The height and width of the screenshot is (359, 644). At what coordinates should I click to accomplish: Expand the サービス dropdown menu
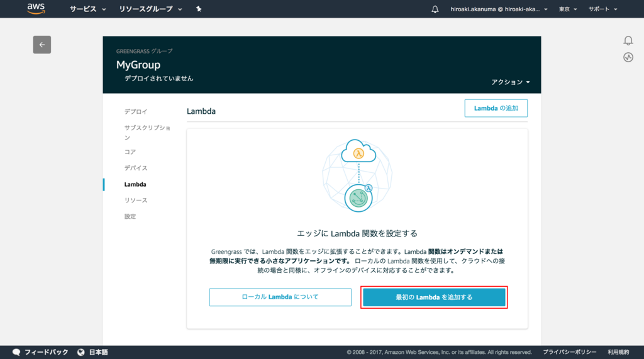pos(88,9)
